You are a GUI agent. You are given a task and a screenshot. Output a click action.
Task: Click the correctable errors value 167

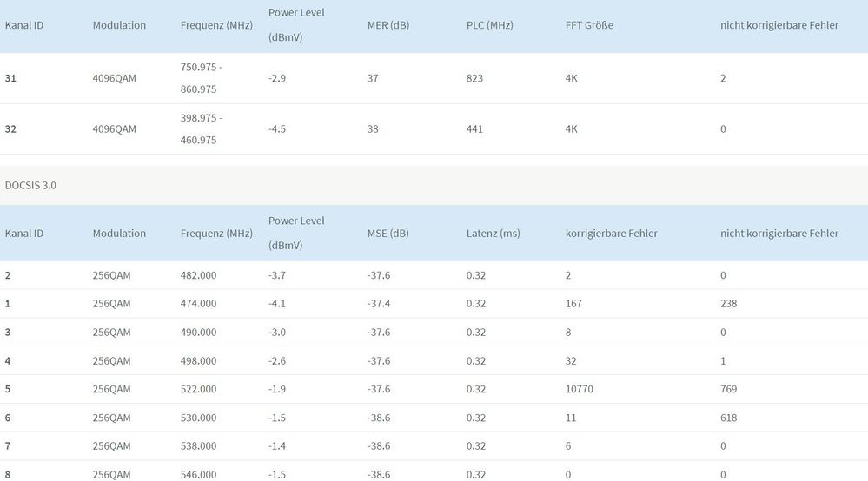click(573, 303)
